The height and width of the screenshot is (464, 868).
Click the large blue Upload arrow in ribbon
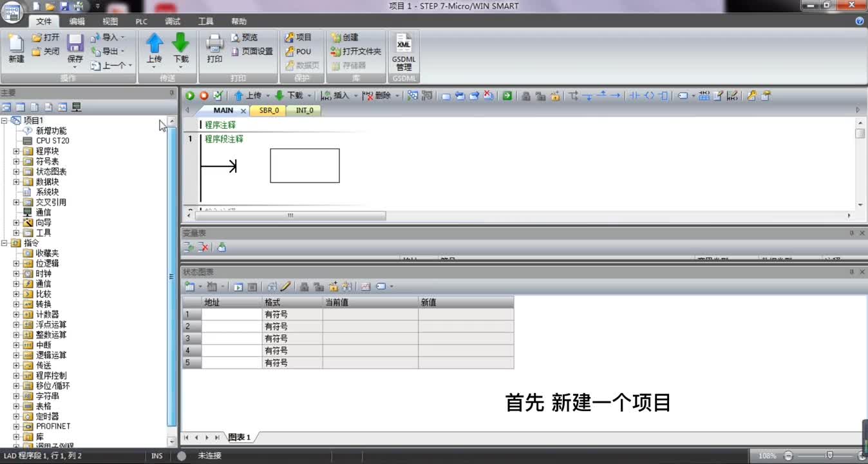pyautogui.click(x=154, y=43)
